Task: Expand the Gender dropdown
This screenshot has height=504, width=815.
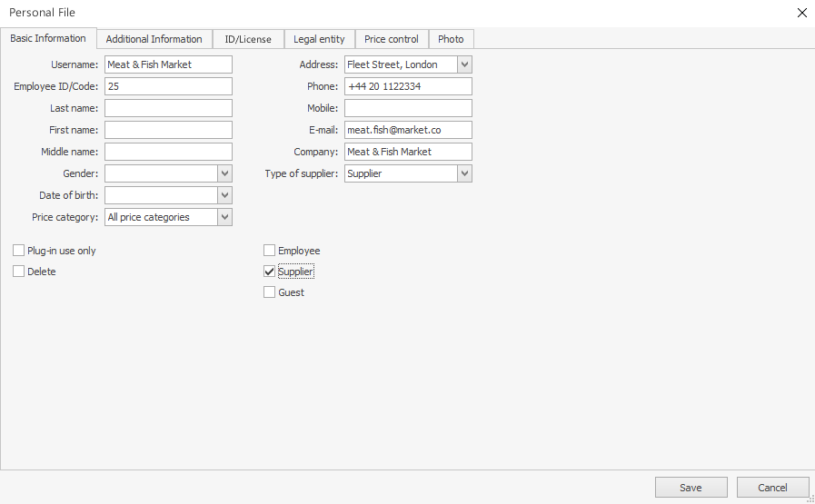Action: 224,173
